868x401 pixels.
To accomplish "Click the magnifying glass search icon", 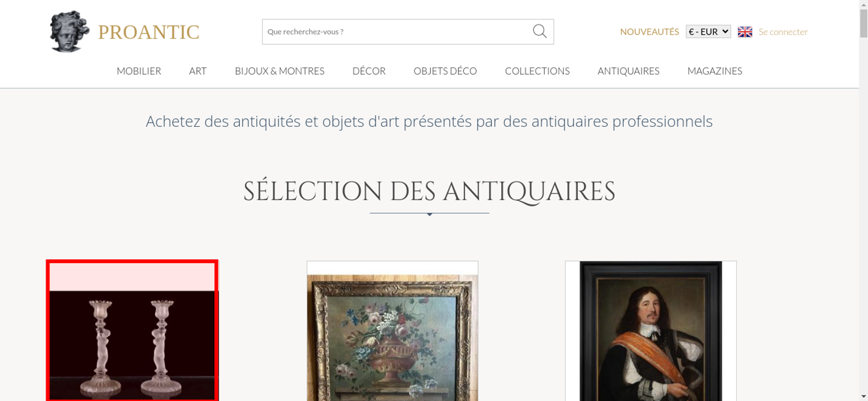I will coord(539,31).
